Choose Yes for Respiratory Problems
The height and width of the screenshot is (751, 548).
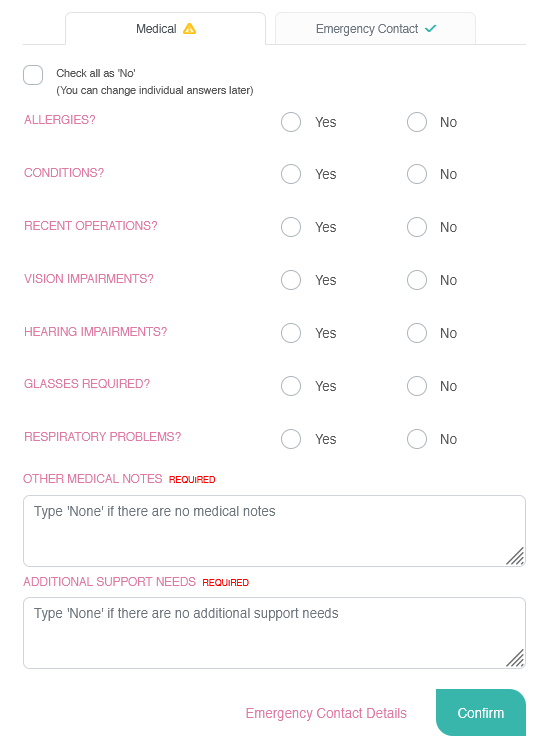coord(291,439)
